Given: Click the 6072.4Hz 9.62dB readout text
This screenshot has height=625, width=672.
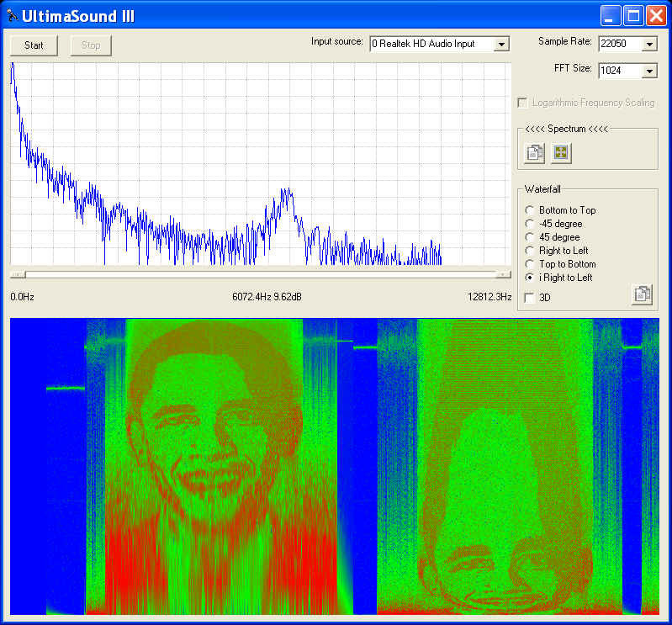Looking at the screenshot, I should (267, 297).
